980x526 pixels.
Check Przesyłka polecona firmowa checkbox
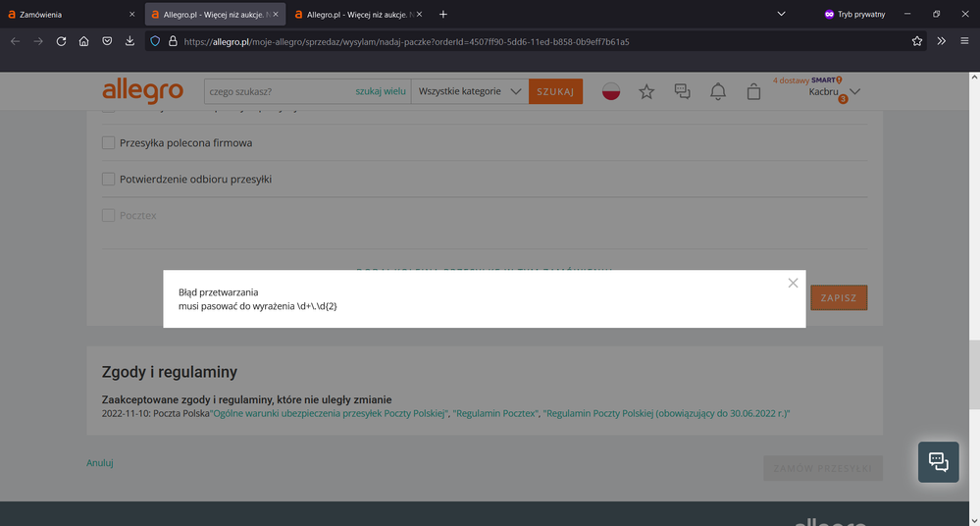[109, 143]
